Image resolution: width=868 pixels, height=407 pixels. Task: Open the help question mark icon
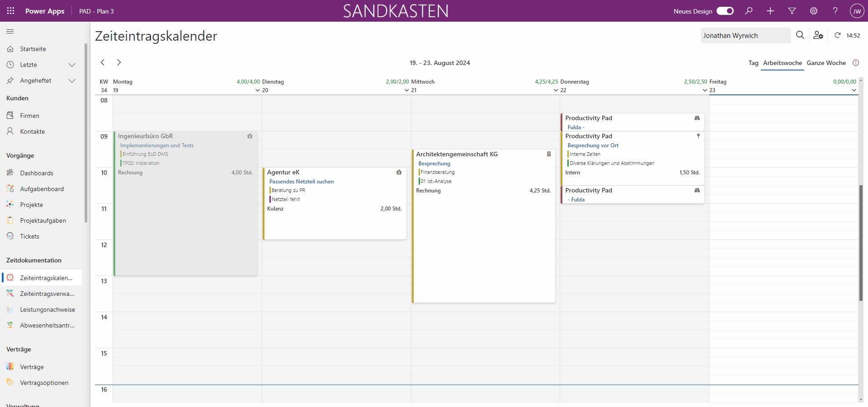[835, 11]
